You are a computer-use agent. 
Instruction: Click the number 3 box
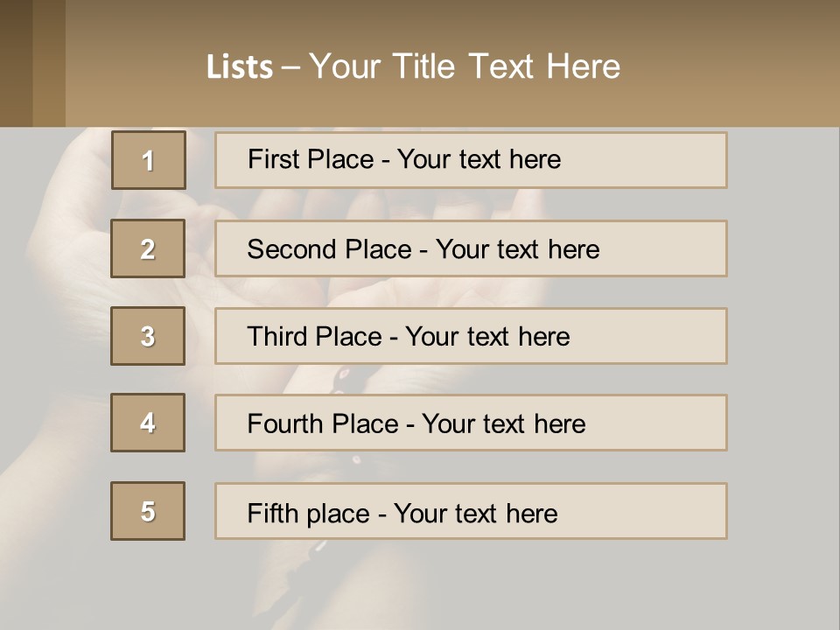pos(148,336)
